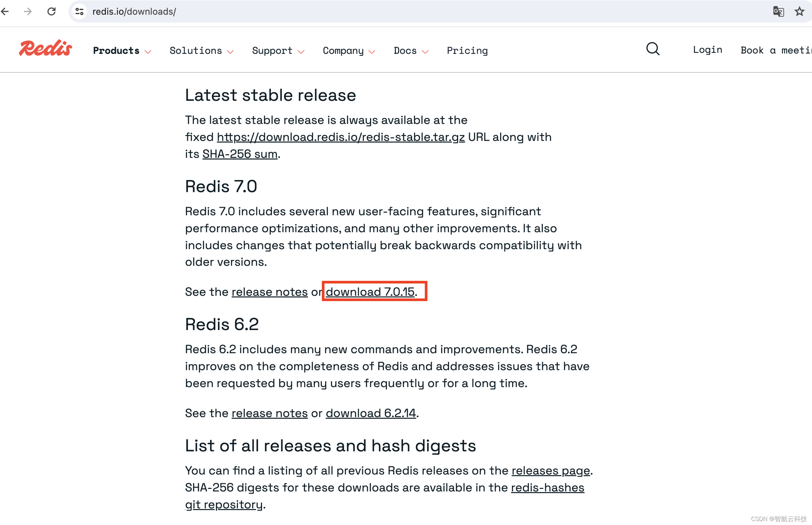This screenshot has height=525, width=812.
Task: Expand the Support menu
Action: click(x=278, y=51)
